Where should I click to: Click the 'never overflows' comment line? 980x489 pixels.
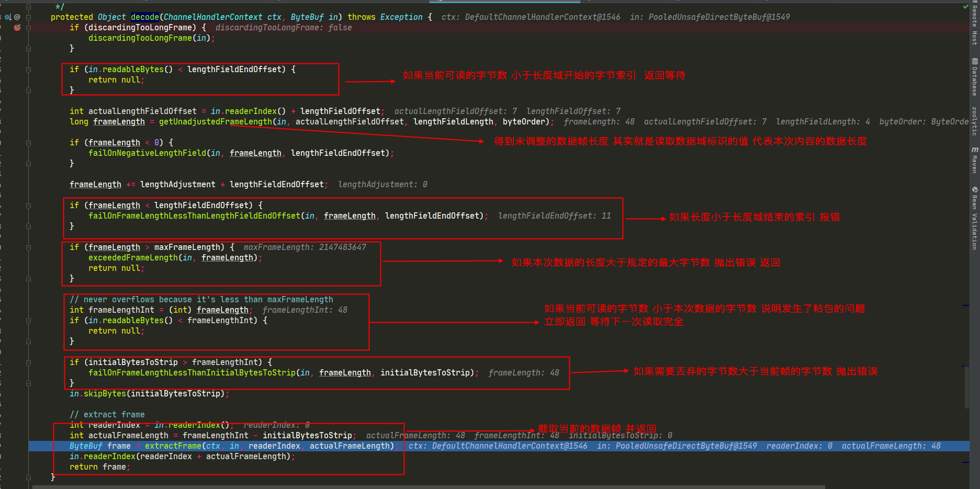click(x=201, y=300)
